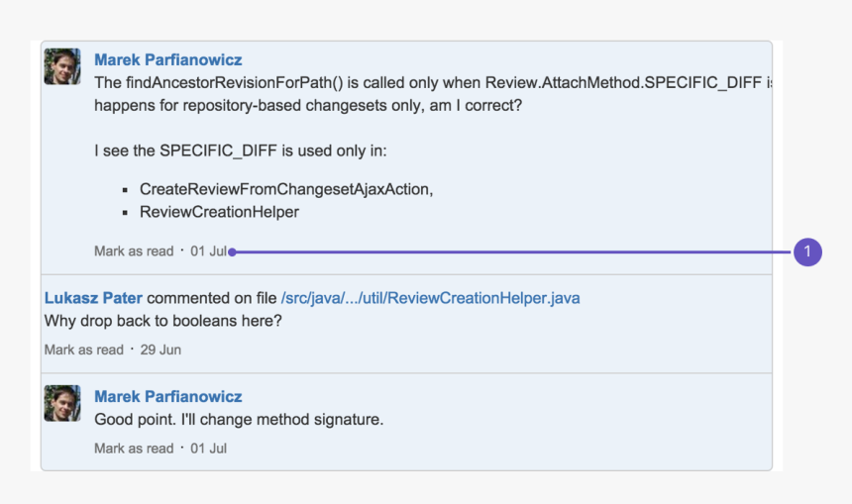This screenshot has height=504, width=852.
Task: Click the CreateReviewFromChangesetAjaxAction bullet item
Action: (286, 188)
